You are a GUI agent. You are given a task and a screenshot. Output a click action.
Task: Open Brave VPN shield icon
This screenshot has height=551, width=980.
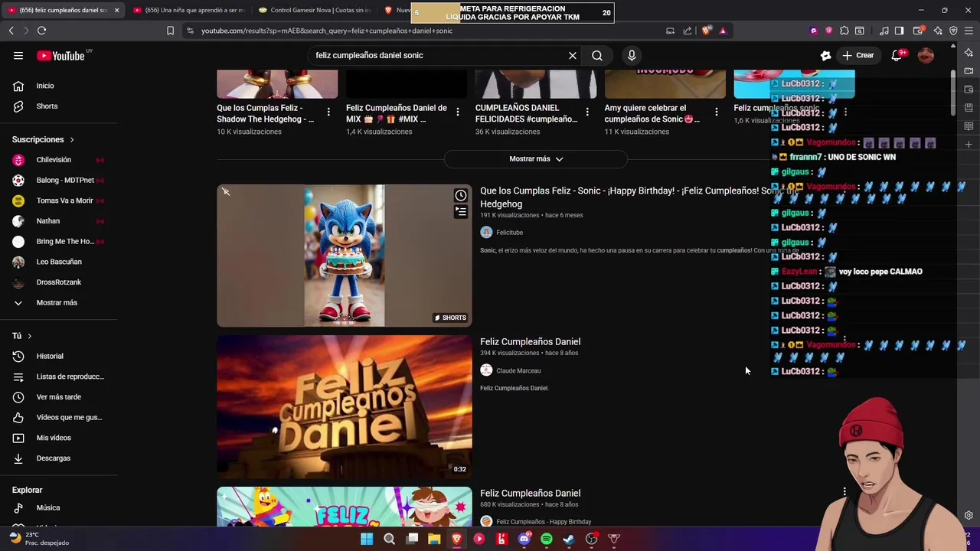pos(953,31)
